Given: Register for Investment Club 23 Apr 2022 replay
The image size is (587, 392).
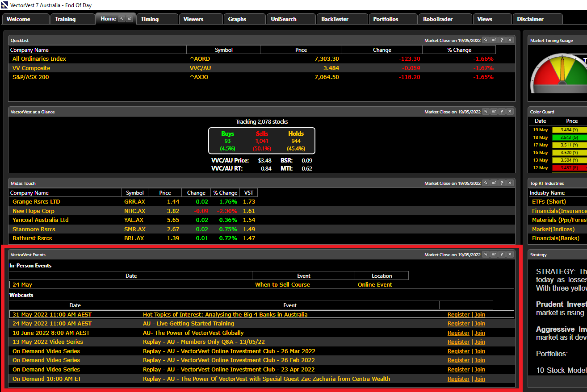Looking at the screenshot, I should [x=458, y=370].
